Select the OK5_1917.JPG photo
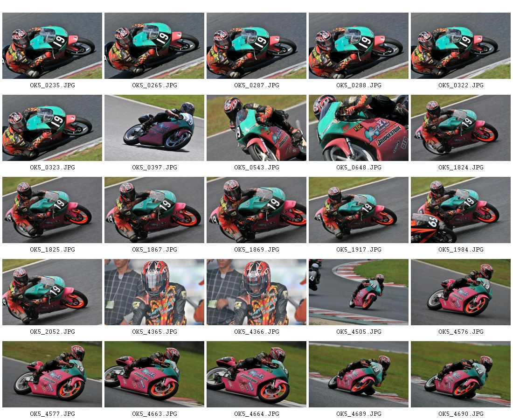The image size is (513, 420). click(359, 210)
